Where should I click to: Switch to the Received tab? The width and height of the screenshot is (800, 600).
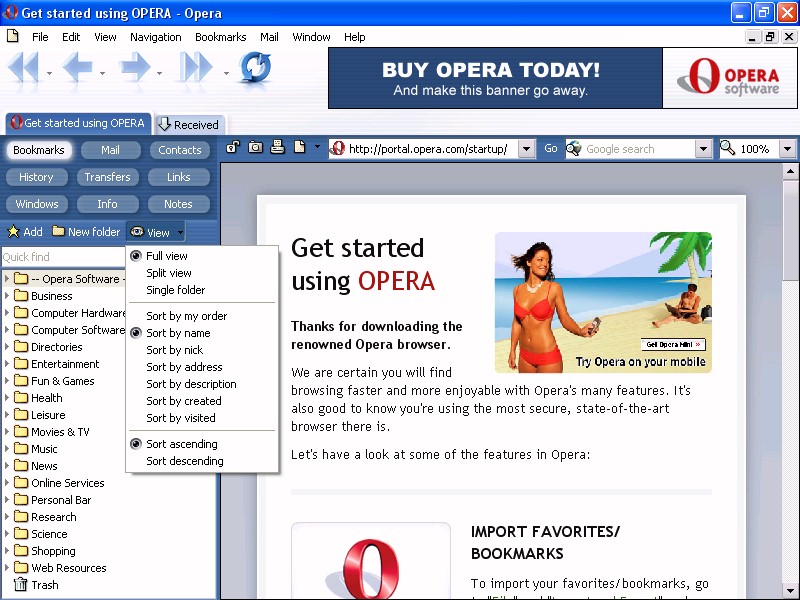coord(190,124)
